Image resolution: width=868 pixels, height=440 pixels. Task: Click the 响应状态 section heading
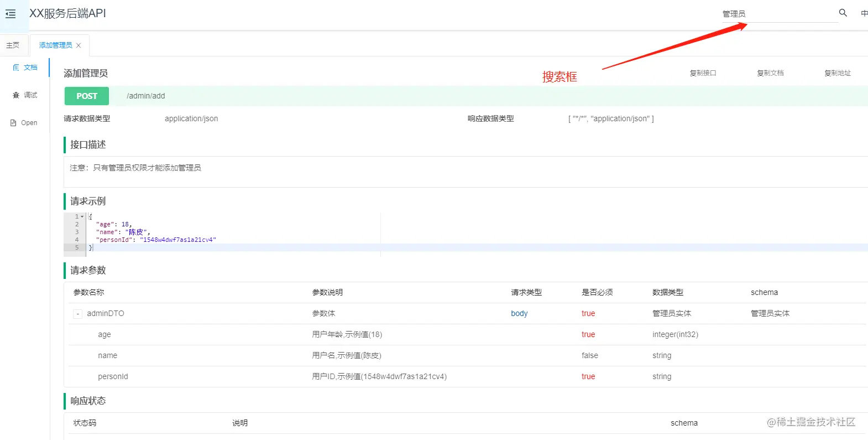point(88,401)
